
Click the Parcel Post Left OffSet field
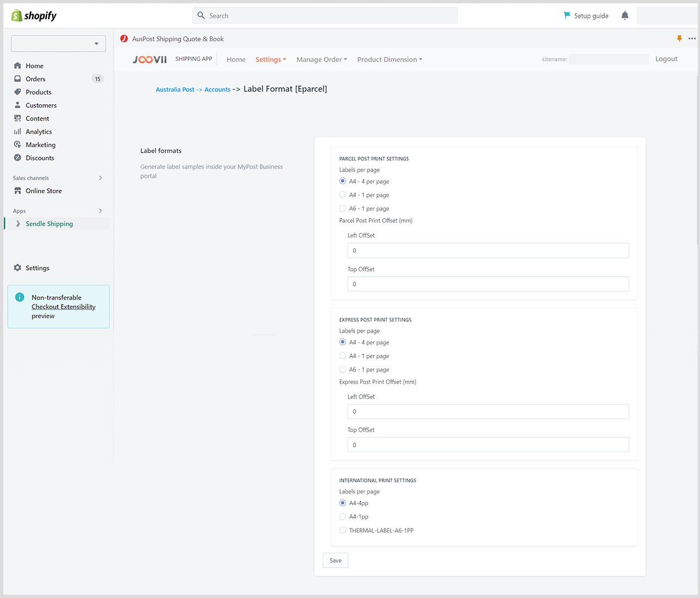488,251
